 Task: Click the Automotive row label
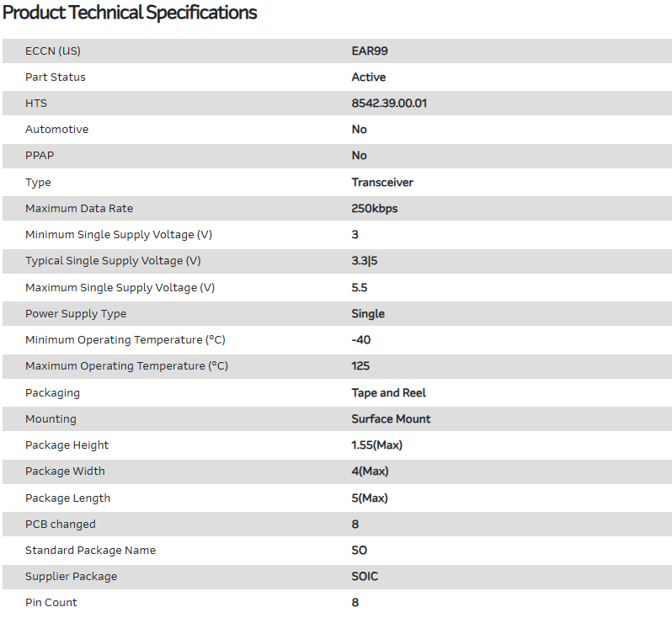[x=56, y=129]
